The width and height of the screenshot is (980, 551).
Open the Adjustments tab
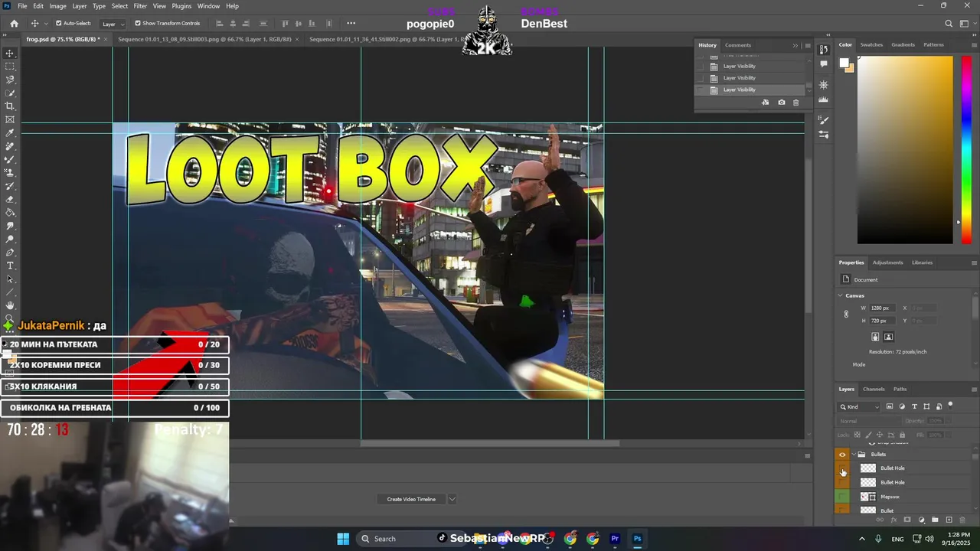click(887, 262)
